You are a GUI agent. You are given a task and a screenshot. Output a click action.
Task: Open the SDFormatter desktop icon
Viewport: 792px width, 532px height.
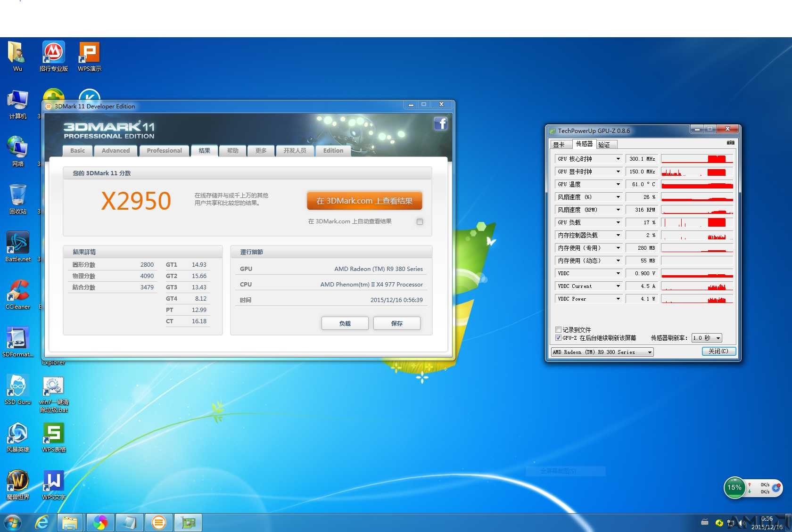[x=17, y=342]
